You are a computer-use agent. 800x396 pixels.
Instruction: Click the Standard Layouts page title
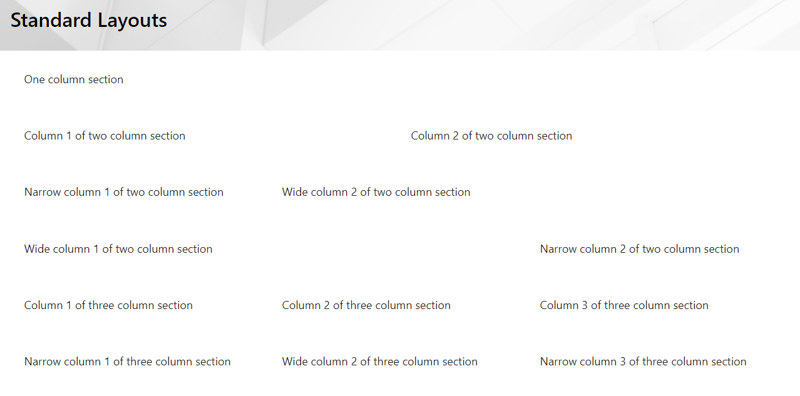coord(89,20)
